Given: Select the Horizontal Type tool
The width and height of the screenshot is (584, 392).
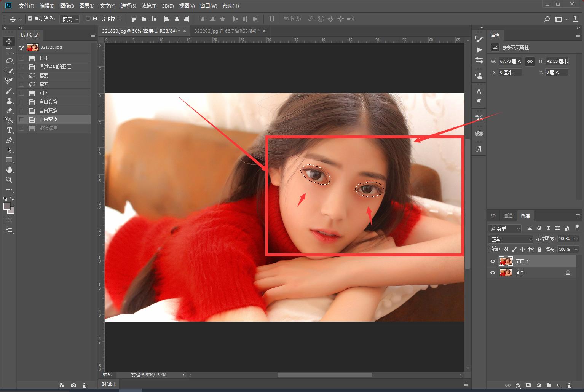Looking at the screenshot, I should pos(9,130).
